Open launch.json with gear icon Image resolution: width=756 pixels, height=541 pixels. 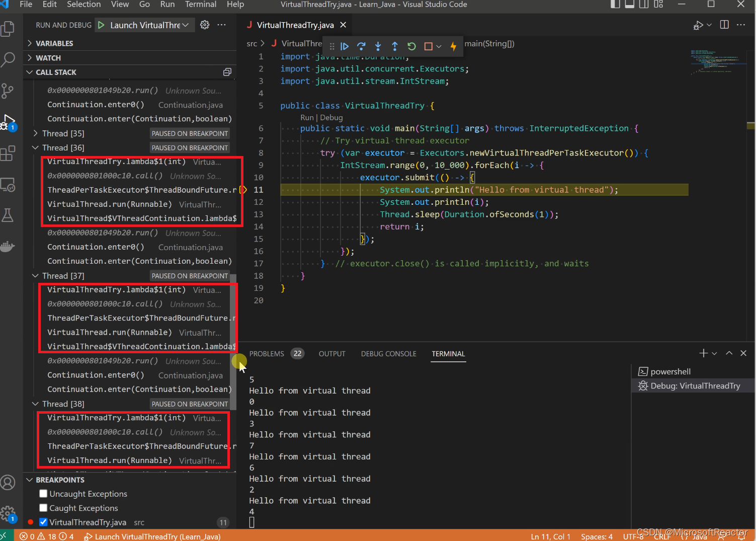(205, 25)
